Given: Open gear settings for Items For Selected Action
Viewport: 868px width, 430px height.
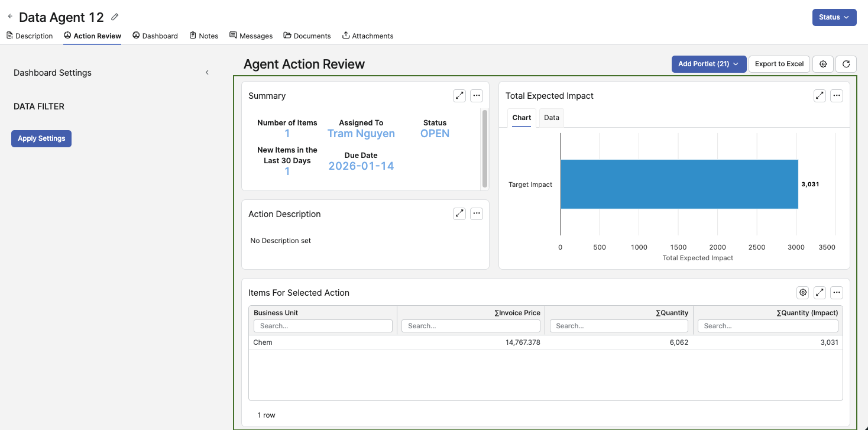Looking at the screenshot, I should (802, 292).
